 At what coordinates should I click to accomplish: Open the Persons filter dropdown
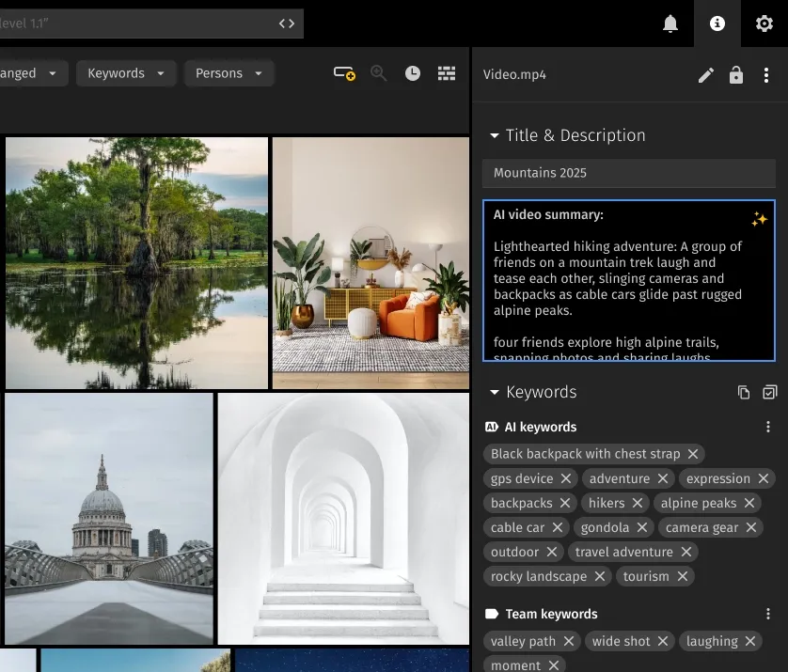point(229,73)
